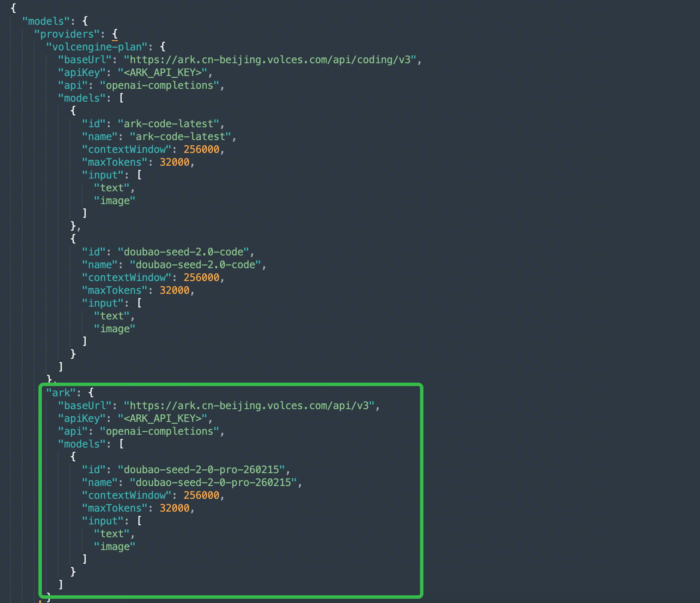The height and width of the screenshot is (603, 700).
Task: Select "openai-completions" value under ark provider
Action: (x=159, y=431)
